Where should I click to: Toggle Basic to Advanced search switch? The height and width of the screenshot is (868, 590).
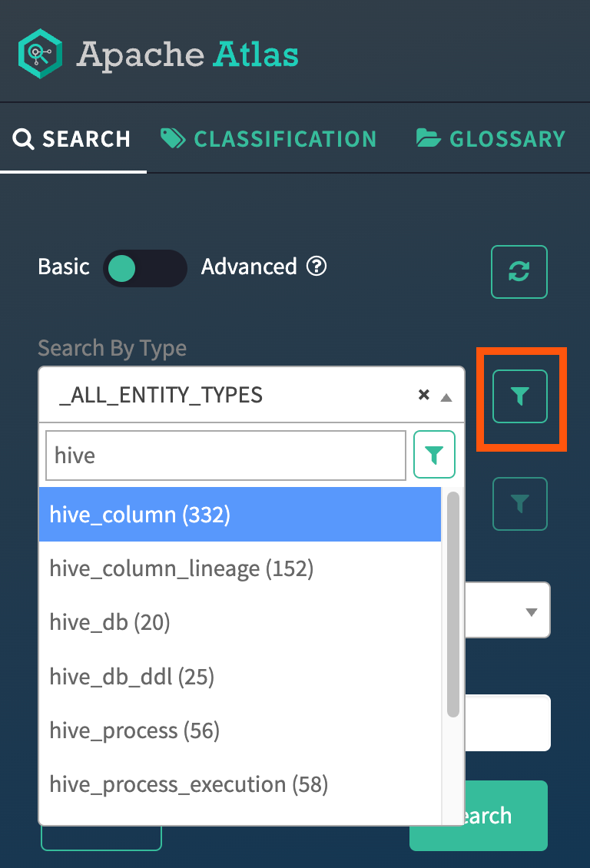pyautogui.click(x=144, y=268)
